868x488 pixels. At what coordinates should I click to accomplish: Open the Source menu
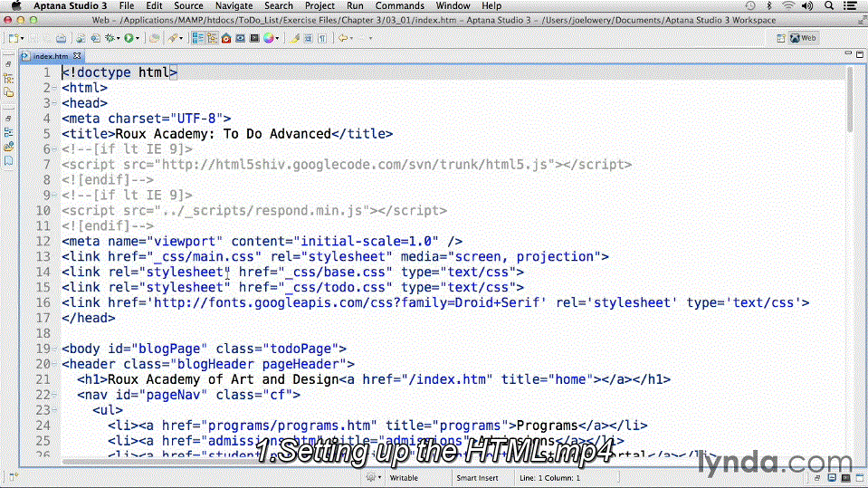click(188, 5)
